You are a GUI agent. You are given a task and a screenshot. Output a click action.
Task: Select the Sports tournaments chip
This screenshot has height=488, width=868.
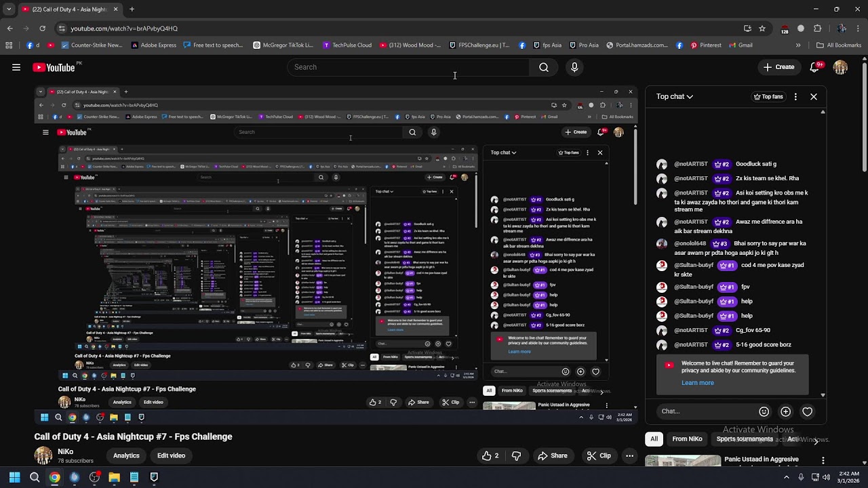point(745,439)
